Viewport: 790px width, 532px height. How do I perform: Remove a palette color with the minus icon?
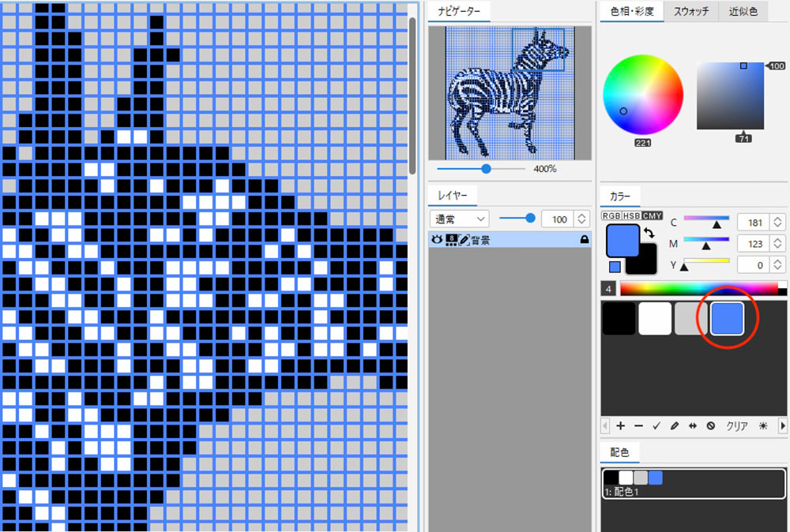[x=638, y=425]
